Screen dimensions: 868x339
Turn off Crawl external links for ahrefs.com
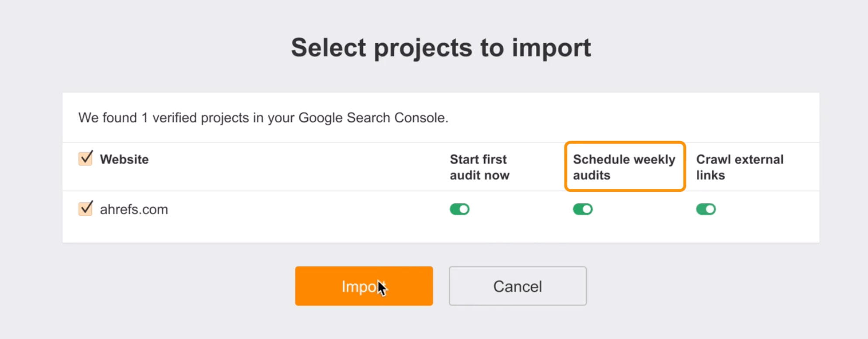pyautogui.click(x=706, y=209)
